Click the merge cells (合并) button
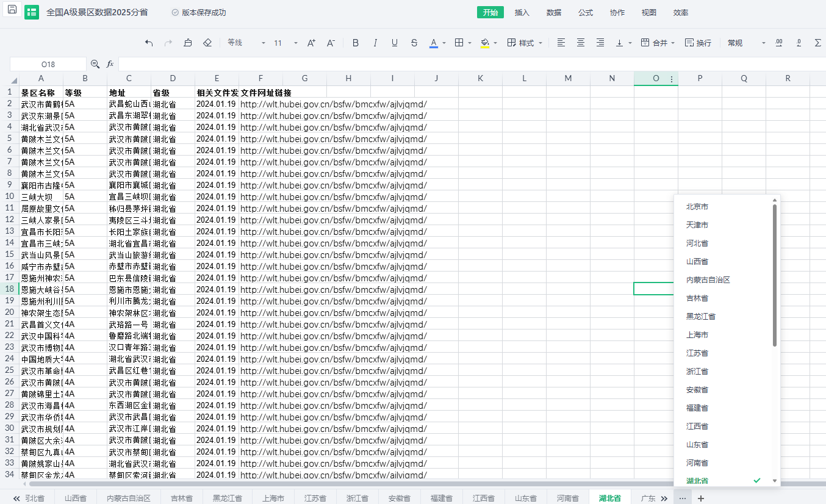Image resolution: width=826 pixels, height=504 pixels. click(x=653, y=43)
